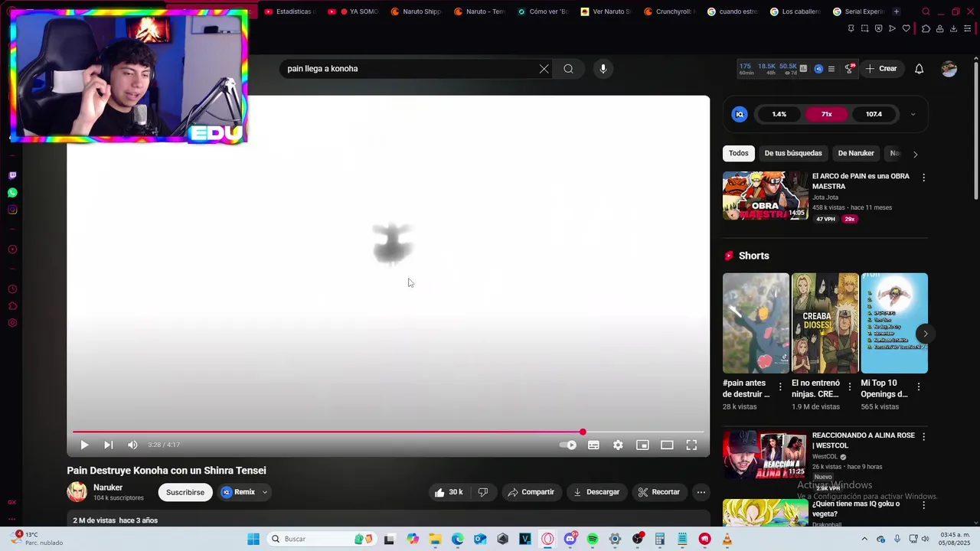Switch to the 'Naruto Shipp' browser tab
This screenshot has height=551, width=980.
(416, 11)
